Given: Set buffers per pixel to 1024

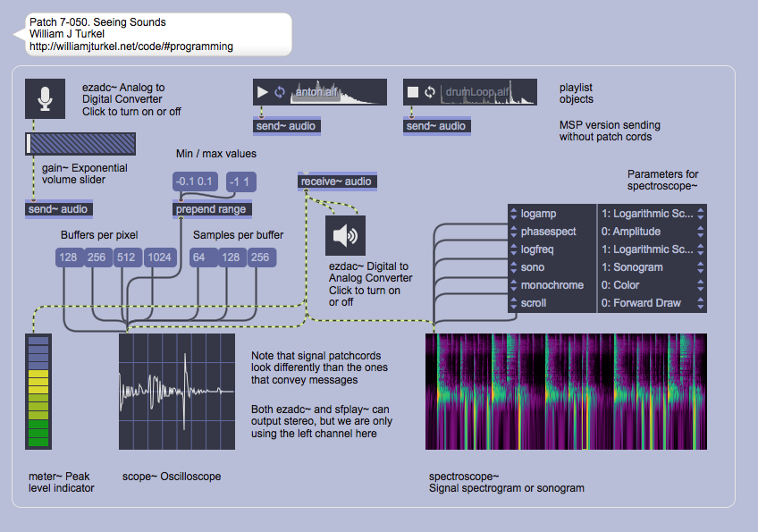Looking at the screenshot, I should (x=162, y=258).
